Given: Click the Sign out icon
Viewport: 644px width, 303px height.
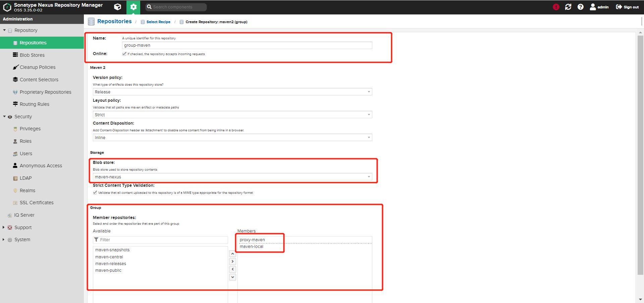Looking at the screenshot, I should pos(619,7).
